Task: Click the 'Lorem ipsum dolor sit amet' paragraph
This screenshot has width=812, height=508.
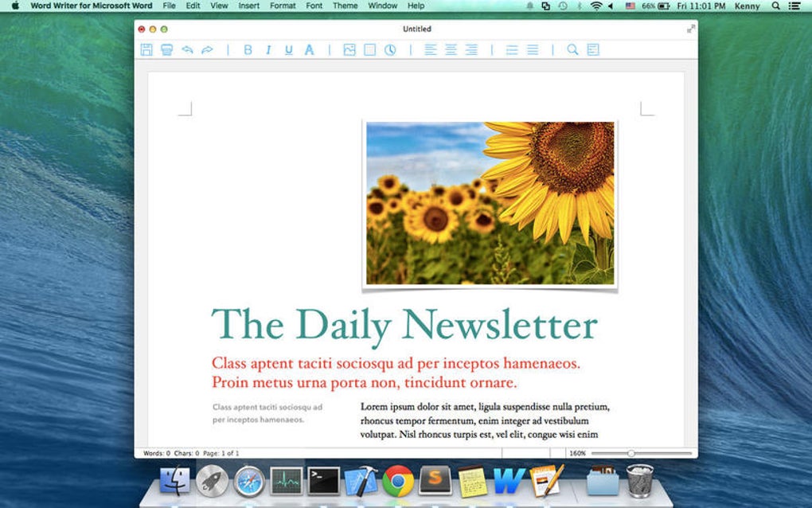Action: coord(485,420)
